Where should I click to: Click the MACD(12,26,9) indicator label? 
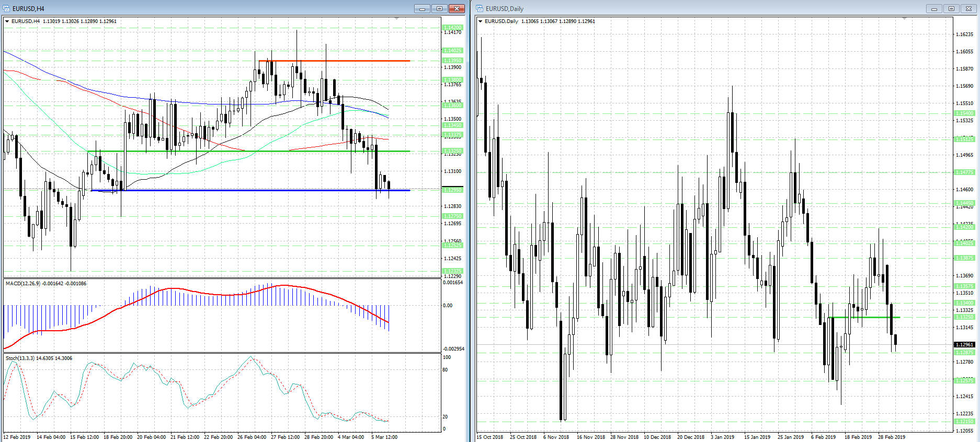pyautogui.click(x=22, y=284)
